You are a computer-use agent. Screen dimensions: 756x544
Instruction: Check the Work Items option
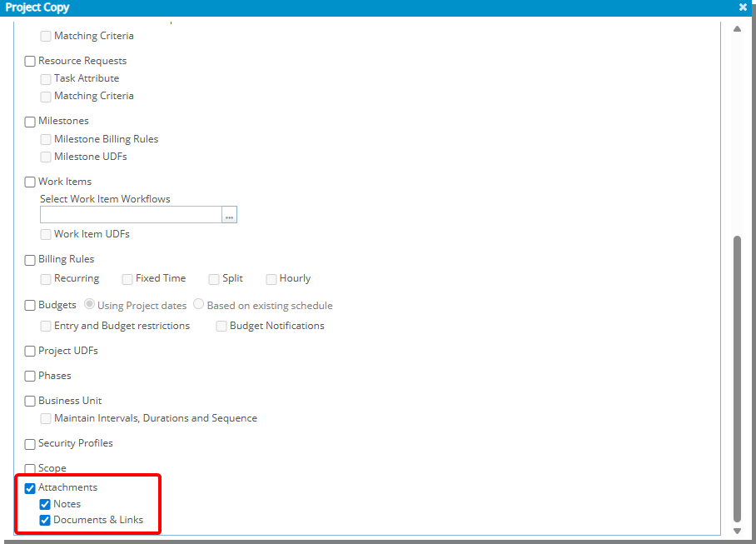(29, 182)
